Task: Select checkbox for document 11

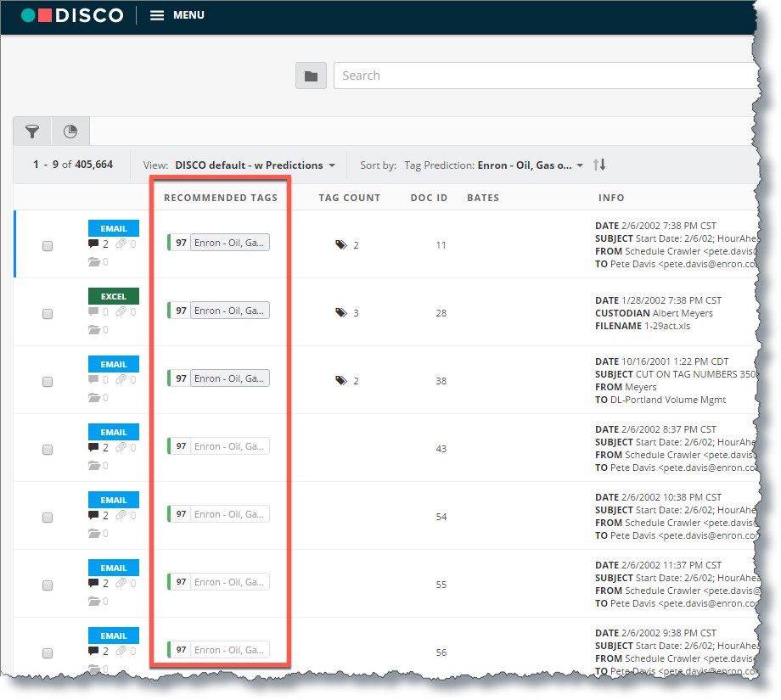Action: click(48, 246)
